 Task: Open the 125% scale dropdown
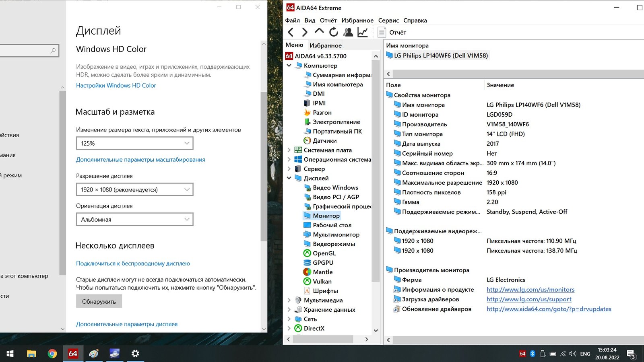click(135, 143)
